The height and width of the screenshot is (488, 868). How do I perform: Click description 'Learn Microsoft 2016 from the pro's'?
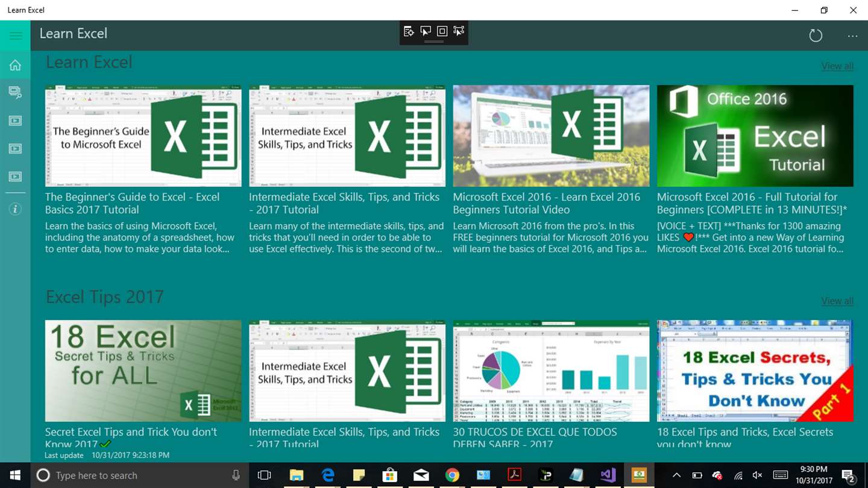point(551,237)
